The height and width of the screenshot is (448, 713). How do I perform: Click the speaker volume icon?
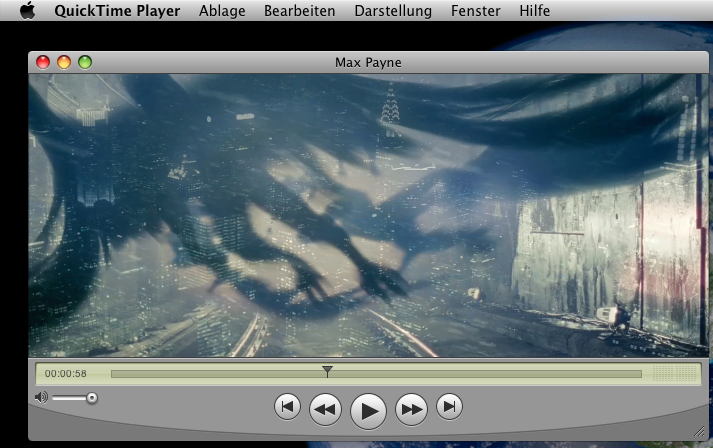(40, 397)
